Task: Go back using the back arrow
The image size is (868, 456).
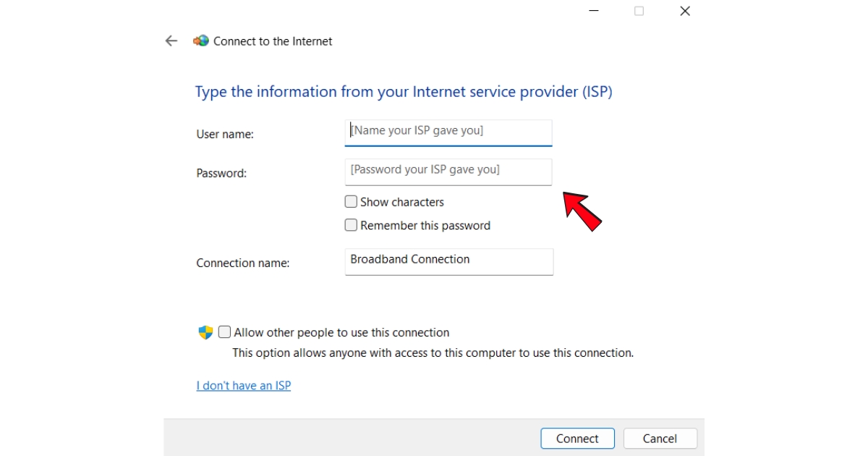Action: pyautogui.click(x=171, y=41)
